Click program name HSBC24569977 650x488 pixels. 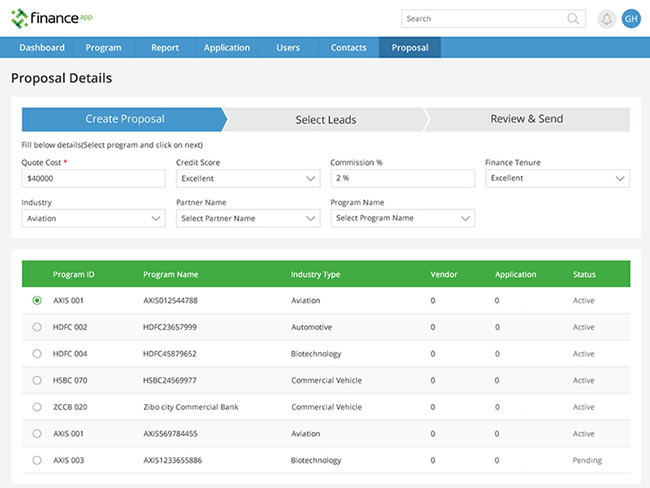click(170, 380)
